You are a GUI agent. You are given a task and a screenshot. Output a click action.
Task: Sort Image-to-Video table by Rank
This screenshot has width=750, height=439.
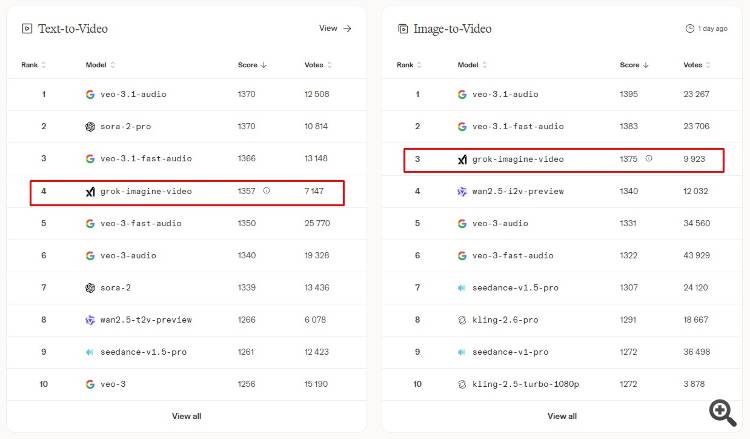(408, 65)
